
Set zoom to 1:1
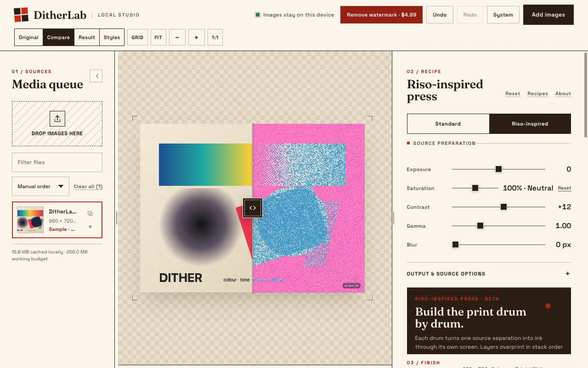[215, 38]
